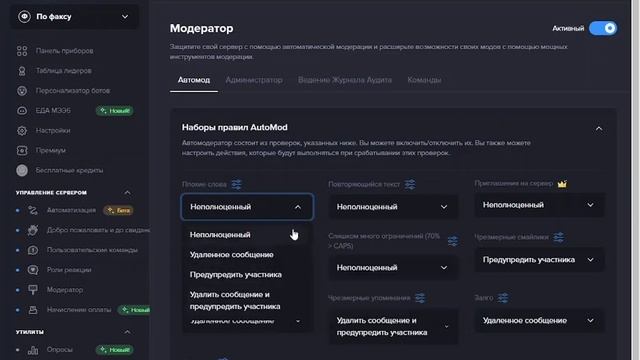Click the Премиум icon in sidebar
This screenshot has height=360, width=640.
(22, 151)
